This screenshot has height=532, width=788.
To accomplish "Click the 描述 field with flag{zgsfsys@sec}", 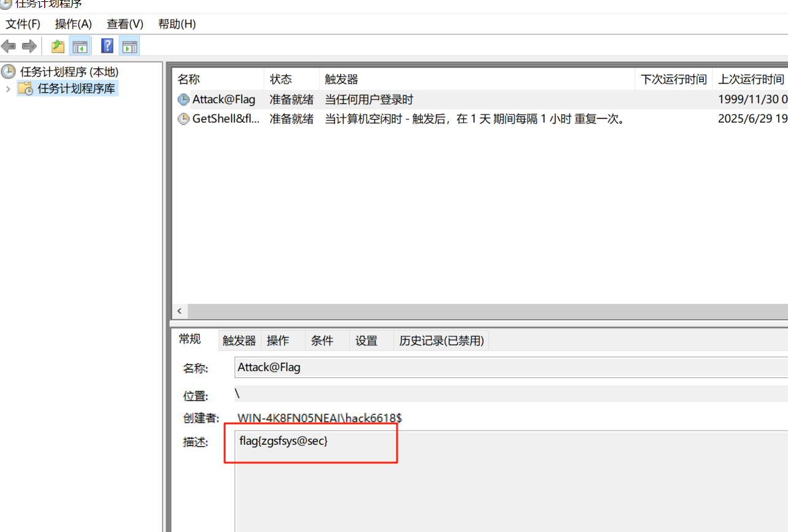I will coord(511,480).
